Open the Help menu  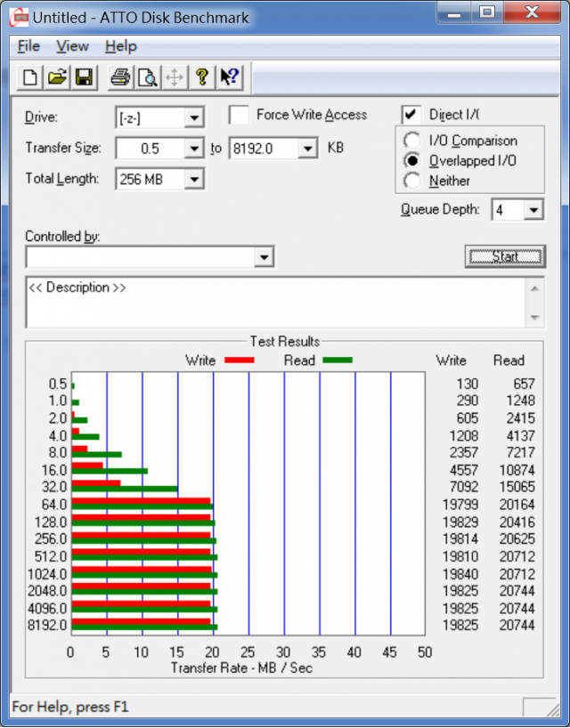tap(121, 46)
